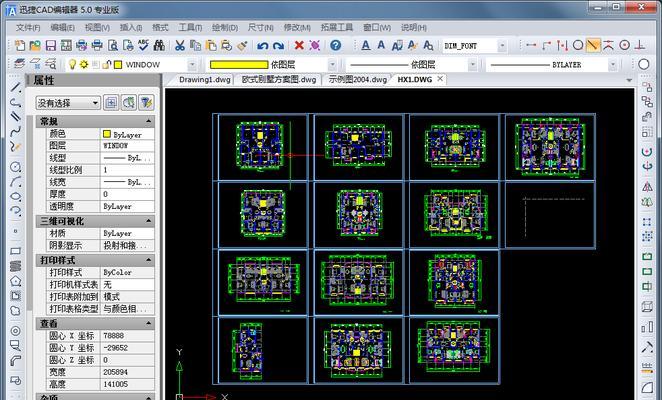The height and width of the screenshot is (400, 662).
Task: Toggle the layer freeze sun icon
Action: [x=84, y=64]
